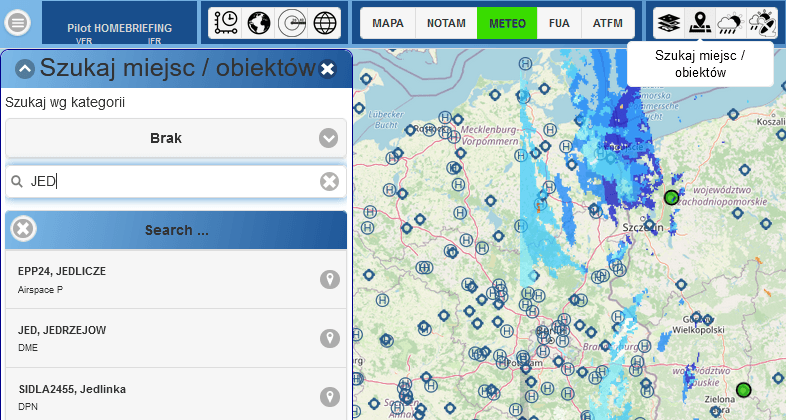Click into the JED search input field
786x420 pixels.
coord(170,181)
